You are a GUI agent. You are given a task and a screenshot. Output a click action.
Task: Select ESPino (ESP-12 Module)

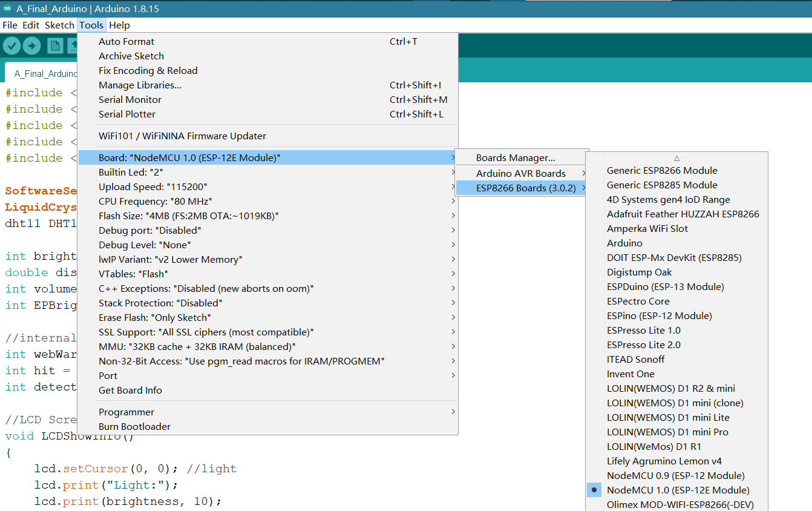677,316
